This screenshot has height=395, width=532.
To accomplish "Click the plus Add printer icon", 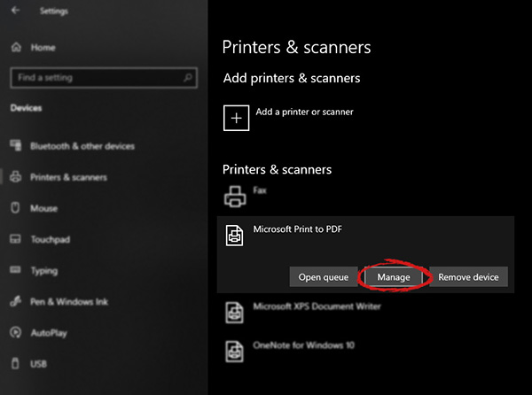I will (236, 118).
